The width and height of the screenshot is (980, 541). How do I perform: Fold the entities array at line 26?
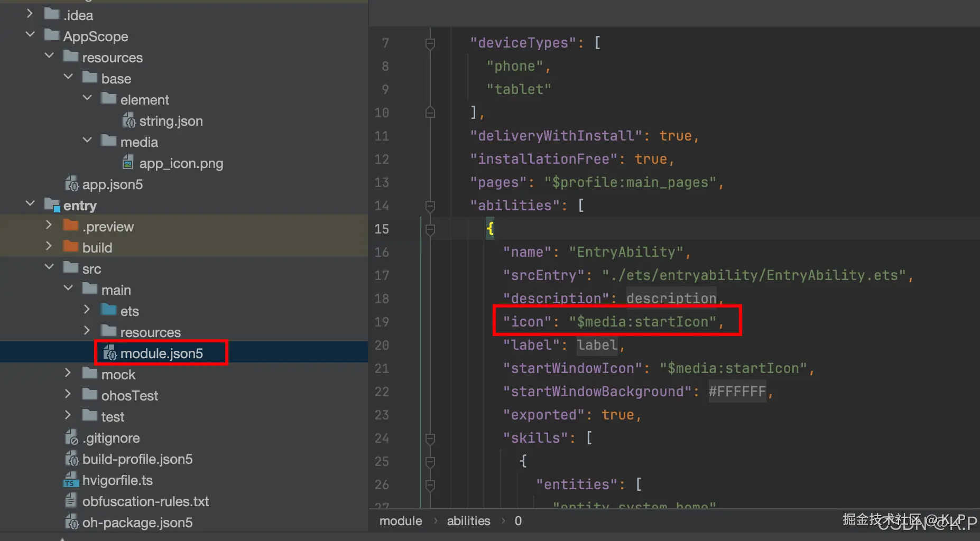430,485
